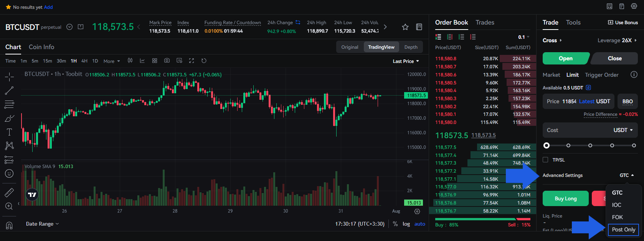Screen dimensions: 644x241
Task: Select the trend line drawing tool
Action: pos(9,91)
